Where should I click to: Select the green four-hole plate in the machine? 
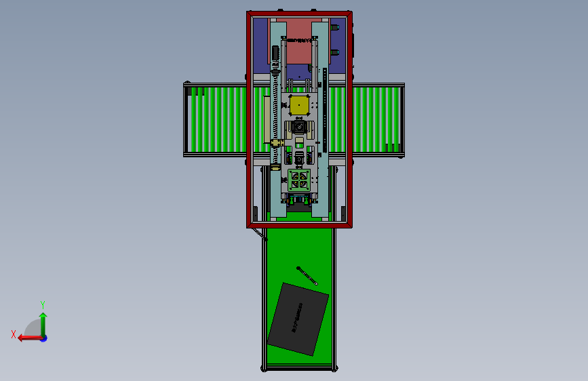coord(299,180)
